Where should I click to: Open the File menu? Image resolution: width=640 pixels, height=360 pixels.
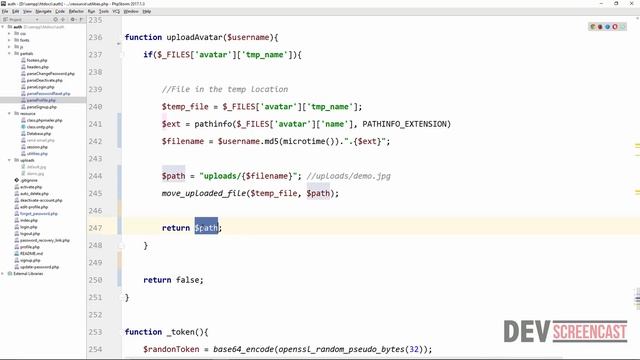click(5, 11)
